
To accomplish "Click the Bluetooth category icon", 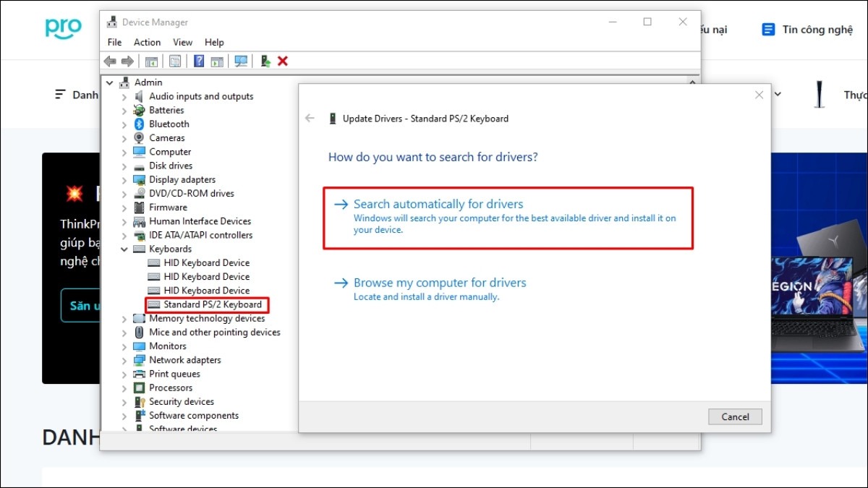I will pos(140,124).
